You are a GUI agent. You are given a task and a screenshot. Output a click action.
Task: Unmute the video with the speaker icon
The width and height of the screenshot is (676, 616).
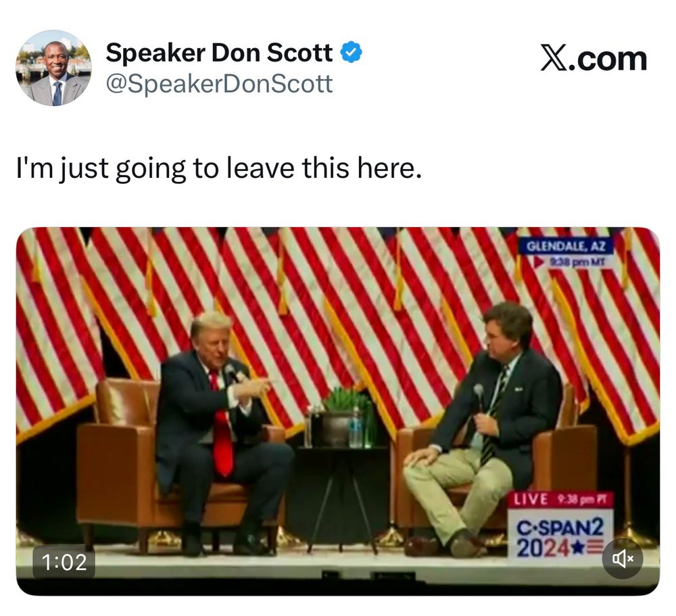pyautogui.click(x=623, y=559)
